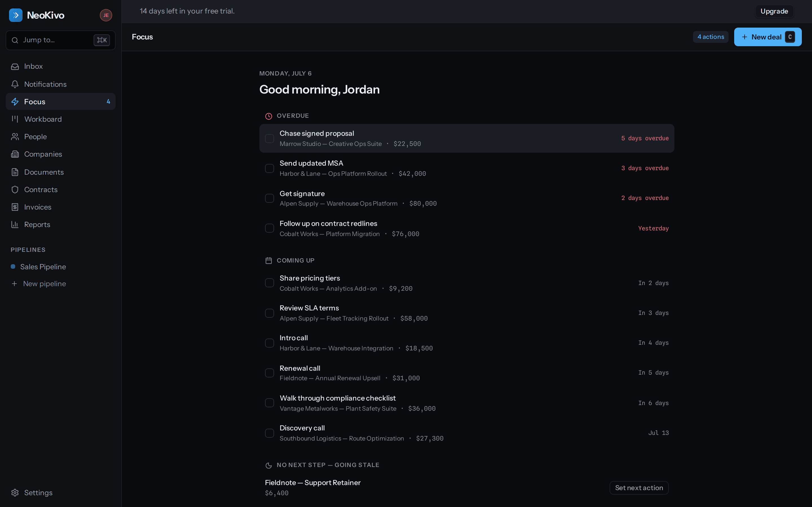Check off Chase signed proposal task

click(270, 139)
